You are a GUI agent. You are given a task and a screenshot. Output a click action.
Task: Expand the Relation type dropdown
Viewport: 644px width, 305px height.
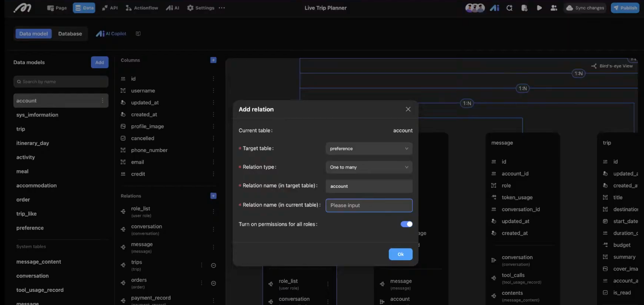point(369,167)
